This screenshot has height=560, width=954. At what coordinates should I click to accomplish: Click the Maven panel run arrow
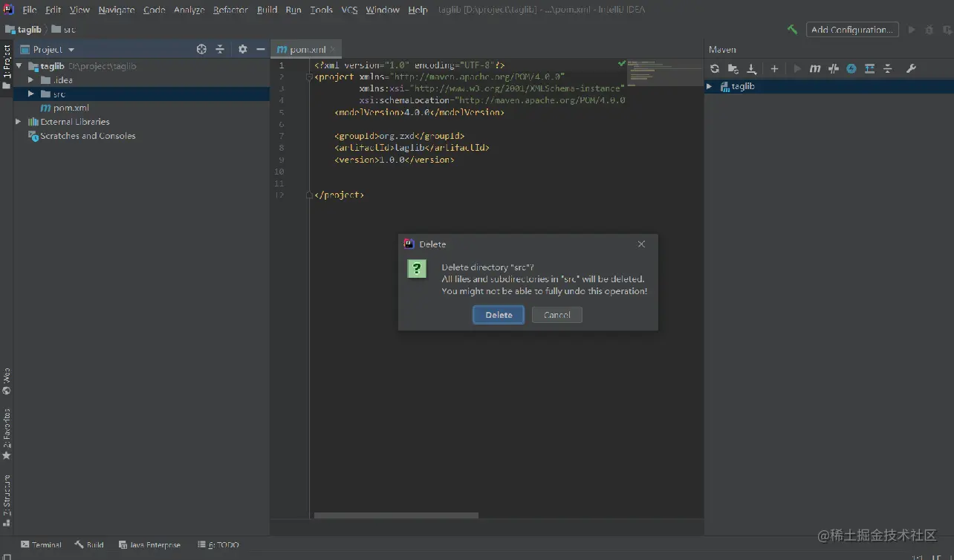click(x=797, y=68)
